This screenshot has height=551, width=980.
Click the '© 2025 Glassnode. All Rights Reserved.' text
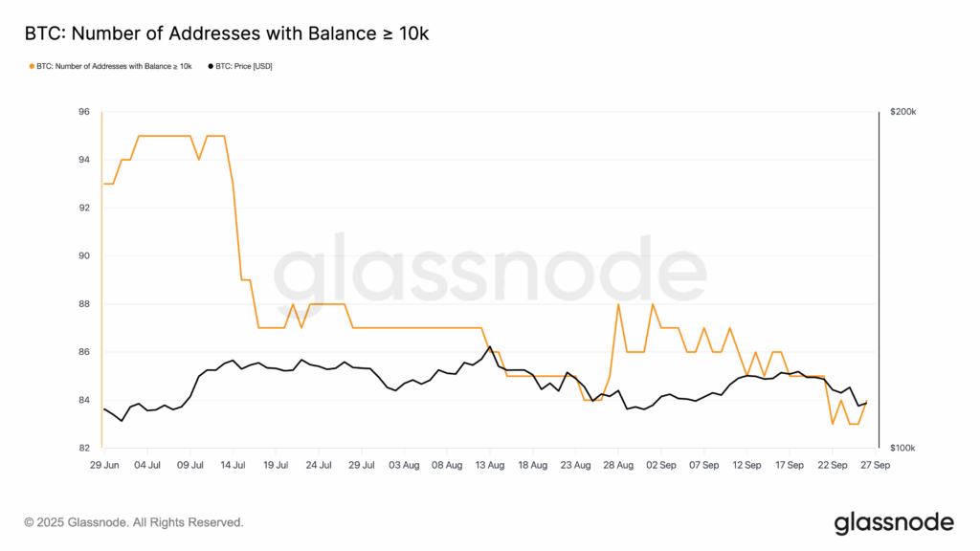pyautogui.click(x=134, y=522)
